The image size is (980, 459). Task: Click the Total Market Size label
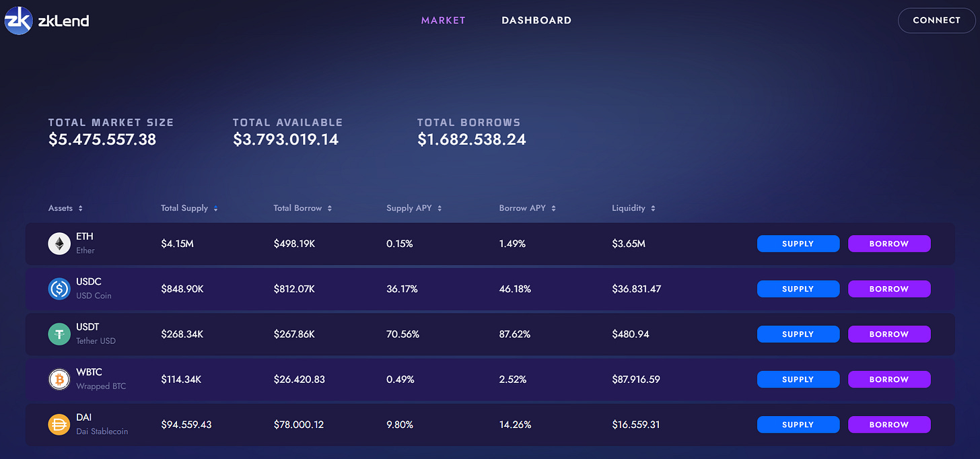click(111, 122)
